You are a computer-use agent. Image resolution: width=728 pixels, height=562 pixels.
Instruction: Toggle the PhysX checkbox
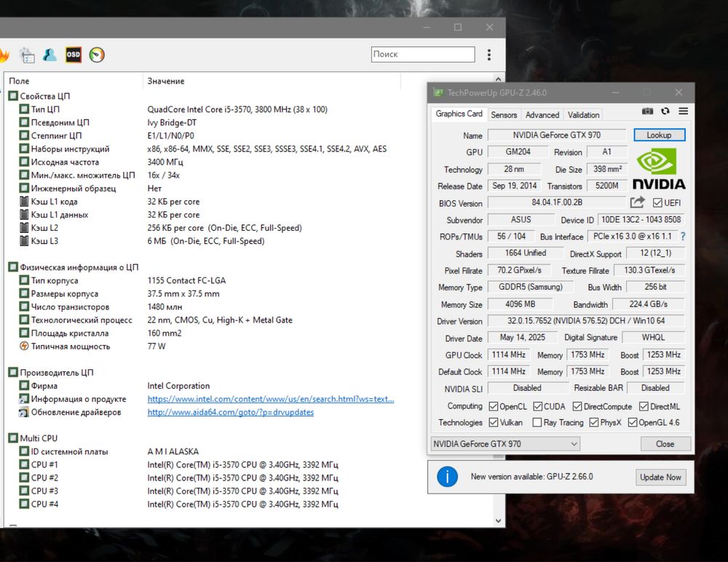tap(594, 422)
